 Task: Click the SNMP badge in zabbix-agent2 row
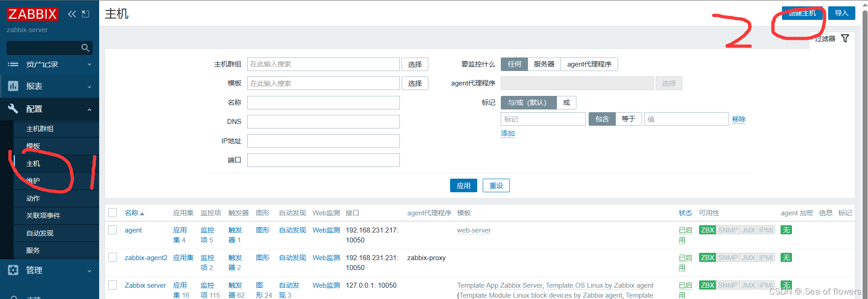pos(728,258)
